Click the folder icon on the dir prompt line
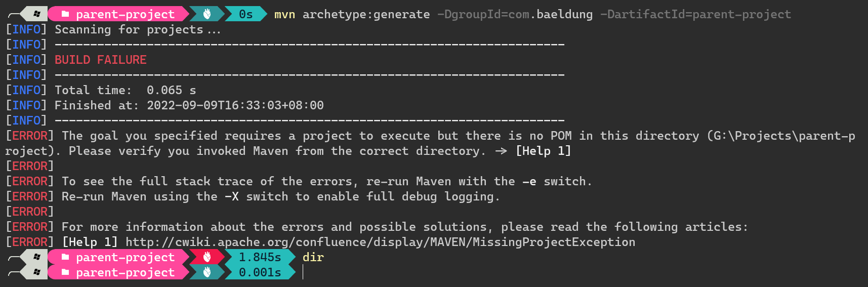The height and width of the screenshot is (287, 868). (65, 257)
